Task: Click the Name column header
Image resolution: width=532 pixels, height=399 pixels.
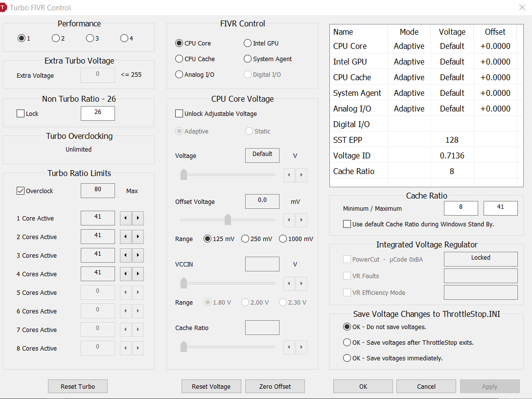Action: 359,32
